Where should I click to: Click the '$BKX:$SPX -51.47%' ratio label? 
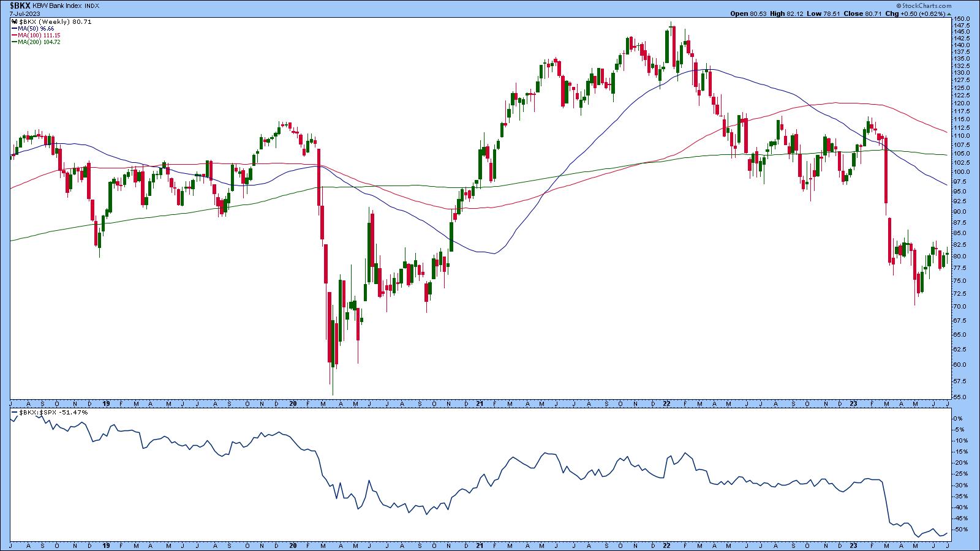pyautogui.click(x=53, y=413)
